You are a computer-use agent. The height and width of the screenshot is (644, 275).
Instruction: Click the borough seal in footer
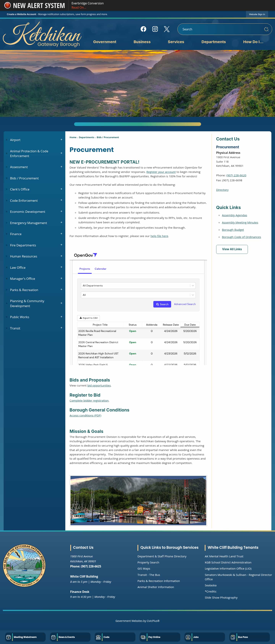tap(24, 565)
